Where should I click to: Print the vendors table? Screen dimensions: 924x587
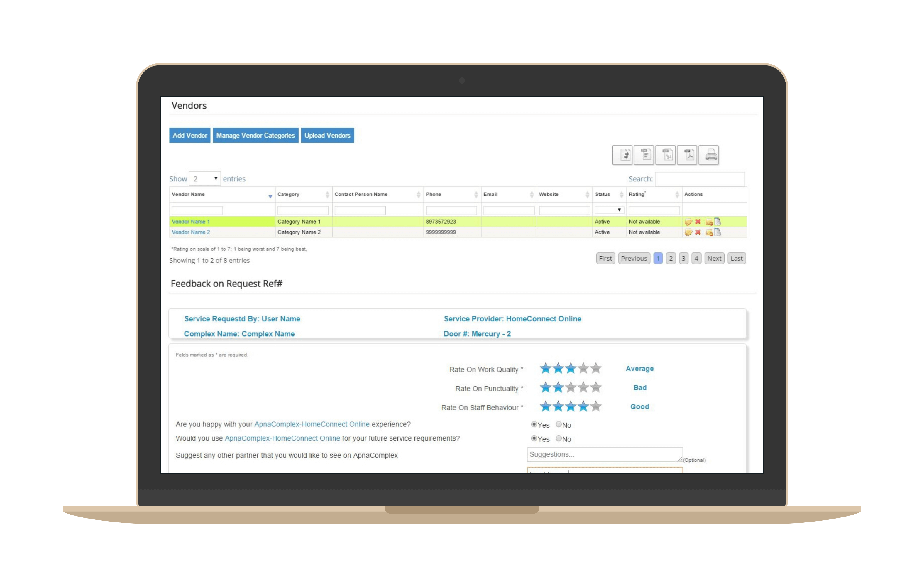tap(709, 155)
